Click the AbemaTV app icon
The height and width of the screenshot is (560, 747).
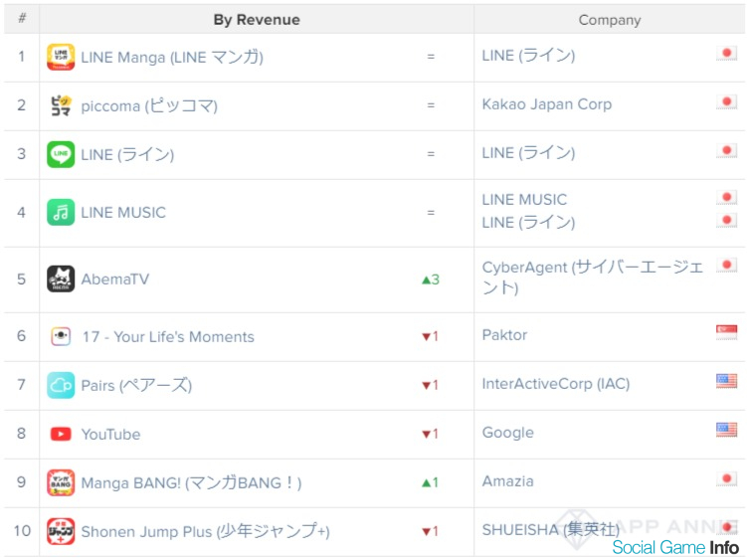click(x=61, y=280)
